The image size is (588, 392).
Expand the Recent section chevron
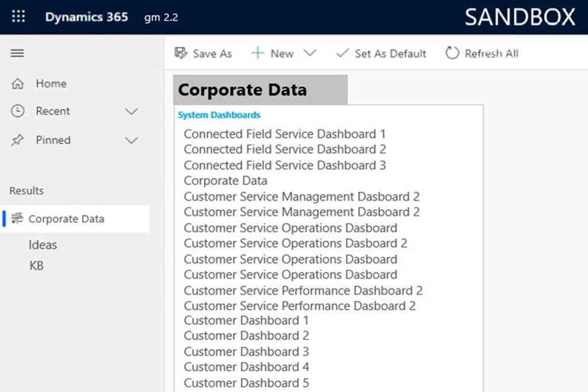pyautogui.click(x=131, y=112)
